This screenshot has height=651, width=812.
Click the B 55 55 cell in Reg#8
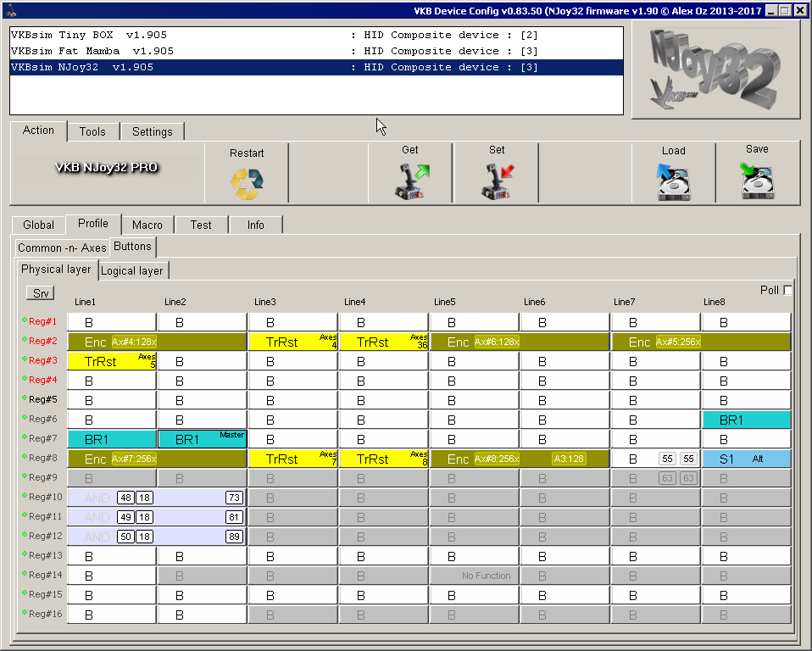(655, 459)
